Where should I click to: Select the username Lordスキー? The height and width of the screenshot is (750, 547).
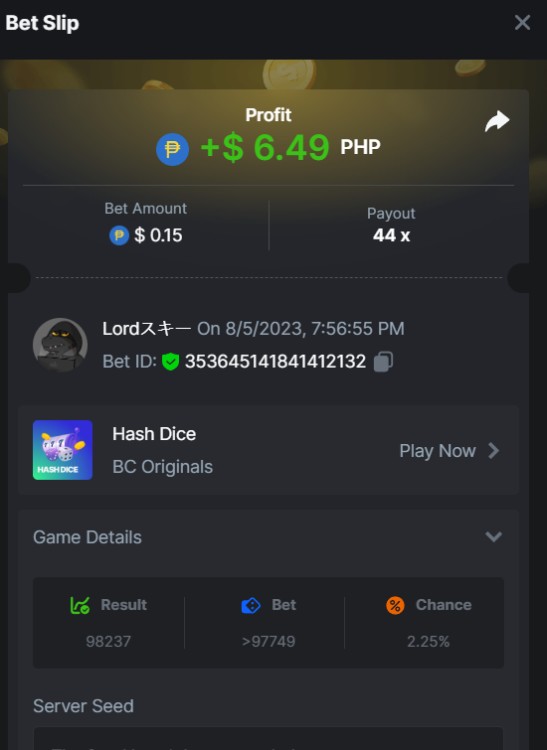click(147, 329)
